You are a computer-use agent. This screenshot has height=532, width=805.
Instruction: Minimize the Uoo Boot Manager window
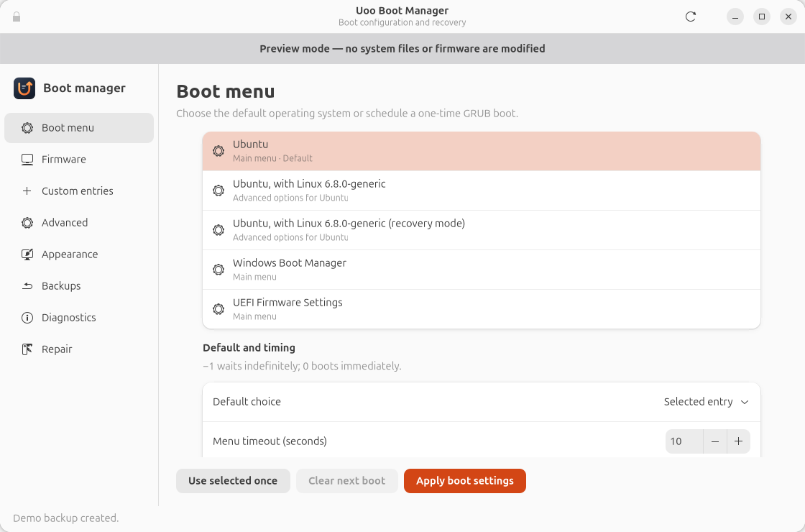pyautogui.click(x=735, y=17)
